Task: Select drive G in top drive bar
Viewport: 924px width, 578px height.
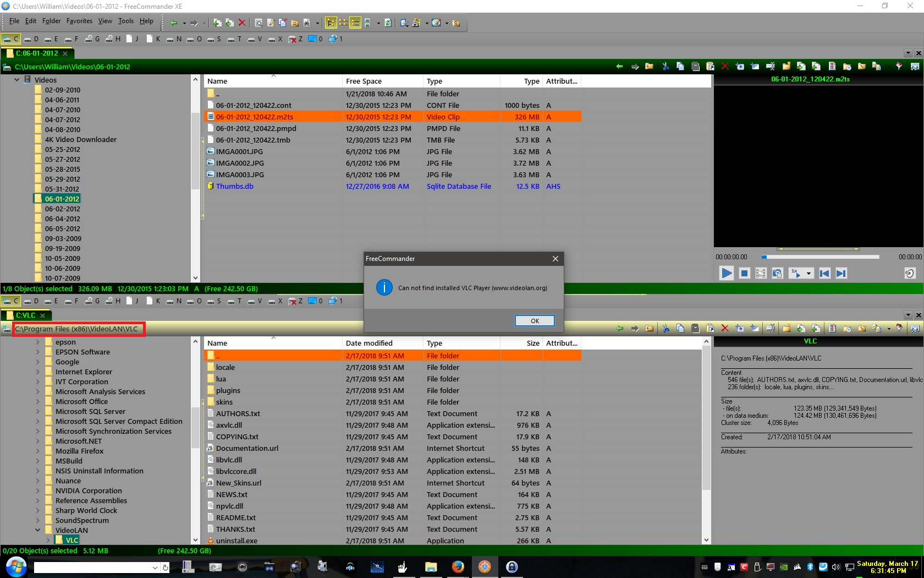Action: [x=94, y=39]
